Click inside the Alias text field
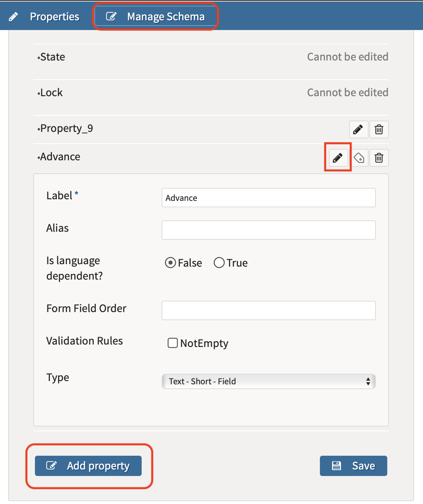 point(268,230)
